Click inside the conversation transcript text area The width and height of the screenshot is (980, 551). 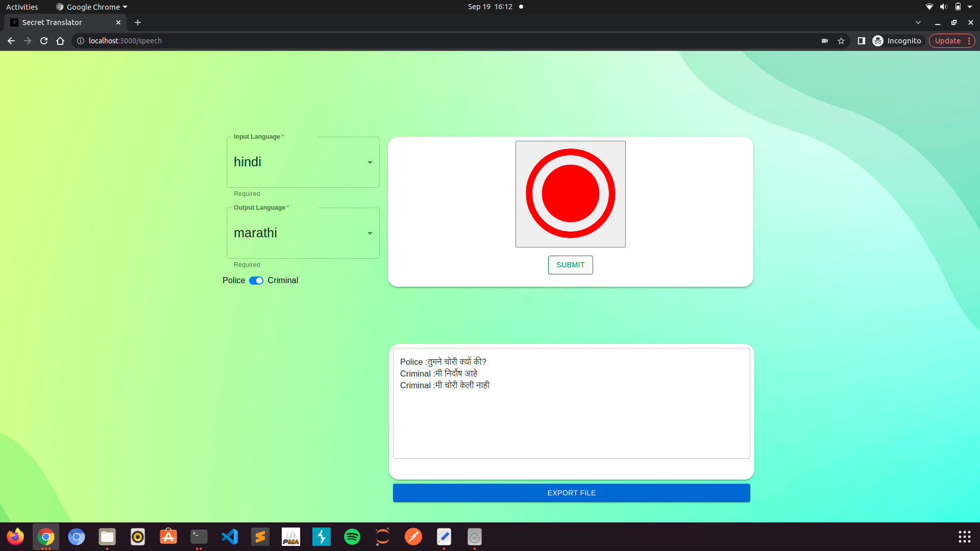tap(571, 403)
